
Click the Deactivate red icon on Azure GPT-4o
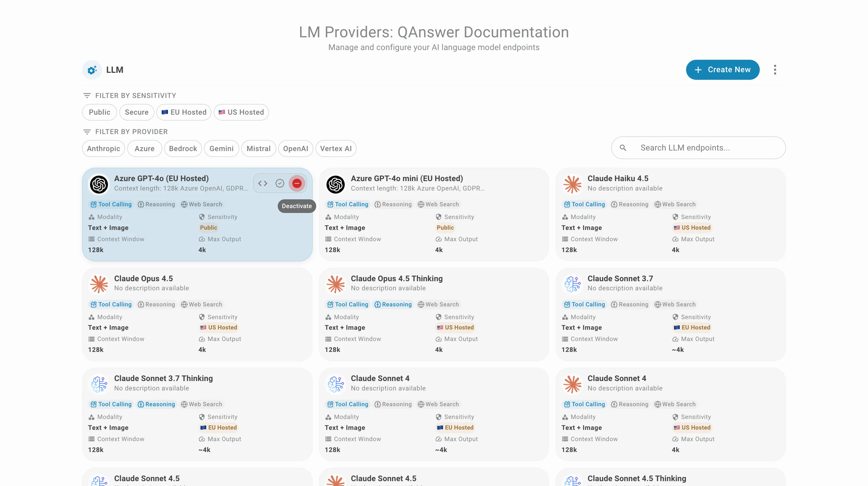[297, 183]
